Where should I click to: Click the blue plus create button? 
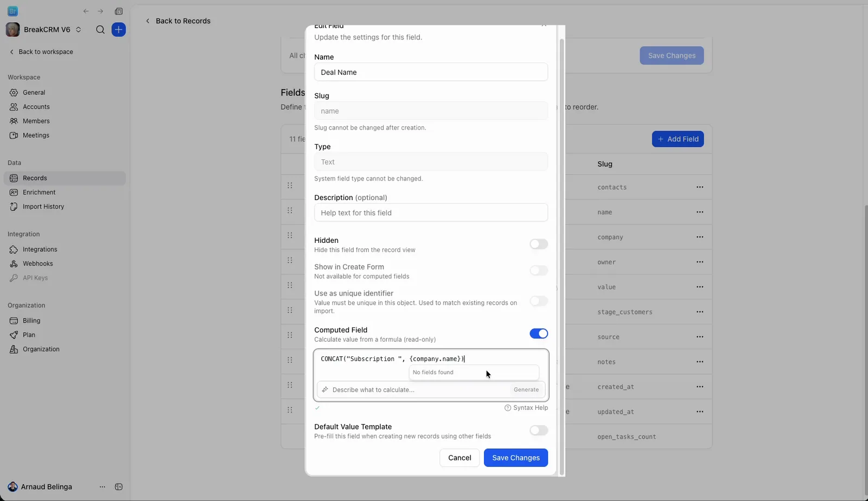(x=119, y=30)
